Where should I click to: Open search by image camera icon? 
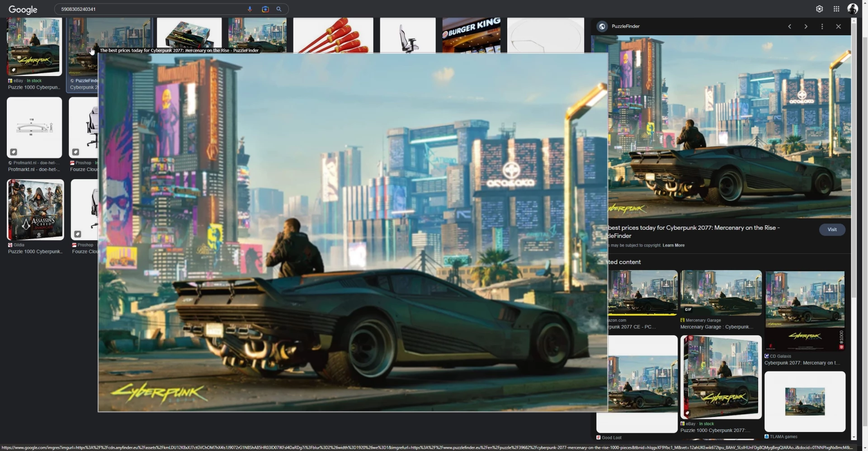pos(265,9)
